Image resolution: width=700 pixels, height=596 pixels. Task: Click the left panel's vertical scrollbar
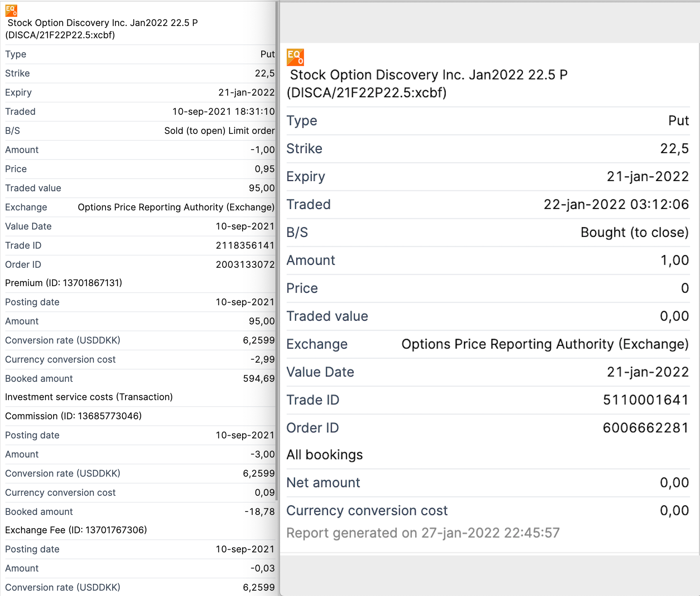[x=277, y=251]
